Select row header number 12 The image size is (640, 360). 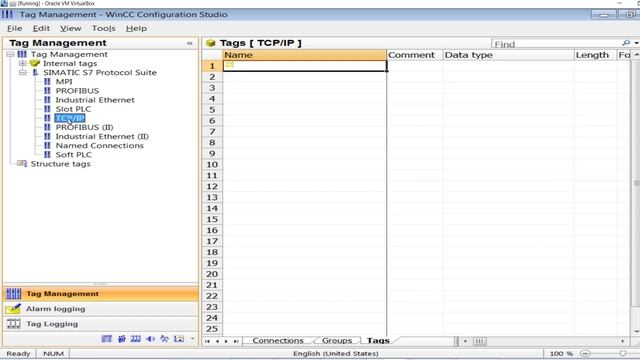(x=212, y=187)
